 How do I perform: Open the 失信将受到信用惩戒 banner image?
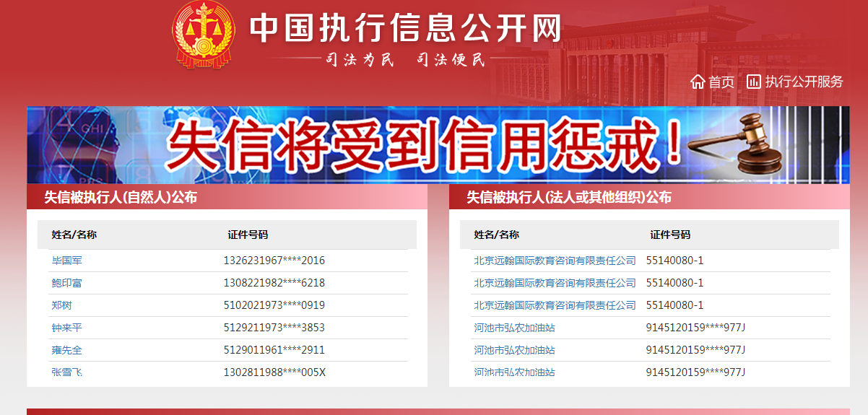point(438,145)
